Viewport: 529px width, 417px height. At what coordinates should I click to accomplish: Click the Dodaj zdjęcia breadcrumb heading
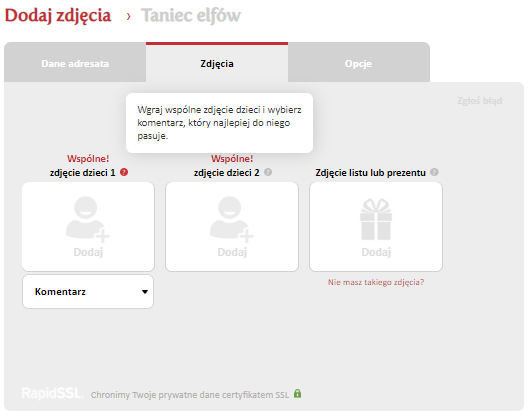(x=58, y=16)
